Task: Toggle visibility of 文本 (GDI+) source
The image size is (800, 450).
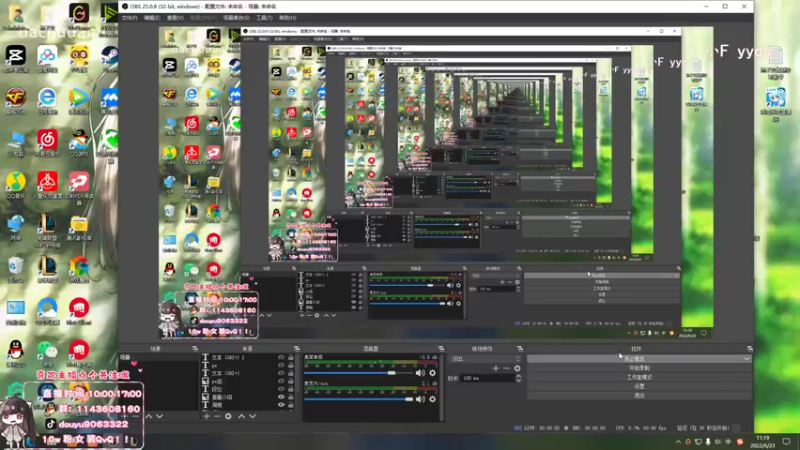Action: pyautogui.click(x=281, y=373)
